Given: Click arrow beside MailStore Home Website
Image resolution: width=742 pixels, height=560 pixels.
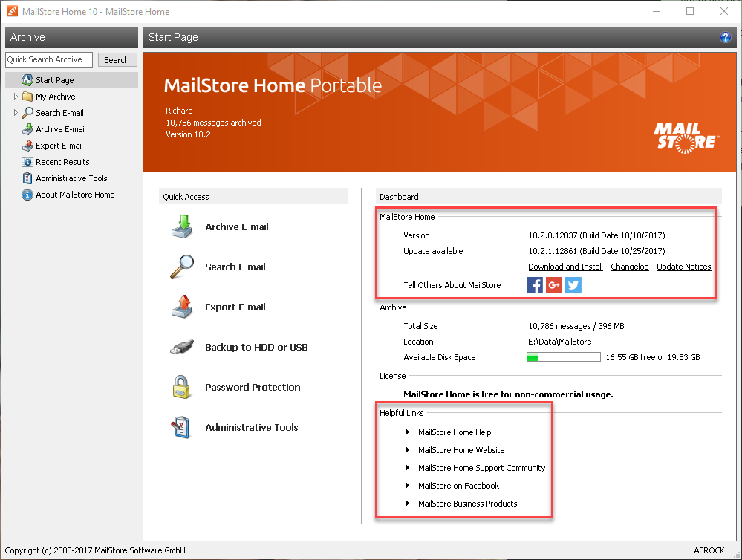Looking at the screenshot, I should (407, 449).
